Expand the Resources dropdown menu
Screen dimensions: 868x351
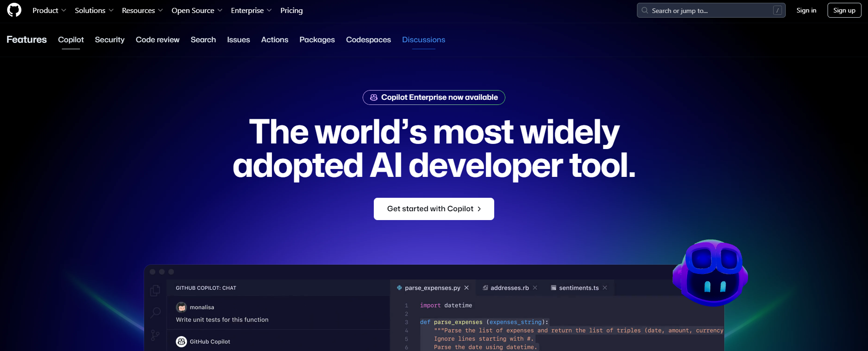point(142,10)
